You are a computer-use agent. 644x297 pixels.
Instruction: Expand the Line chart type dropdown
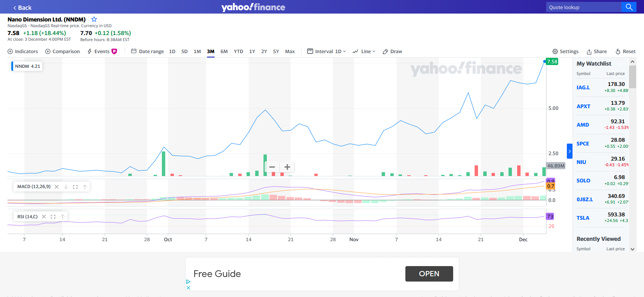pyautogui.click(x=364, y=51)
